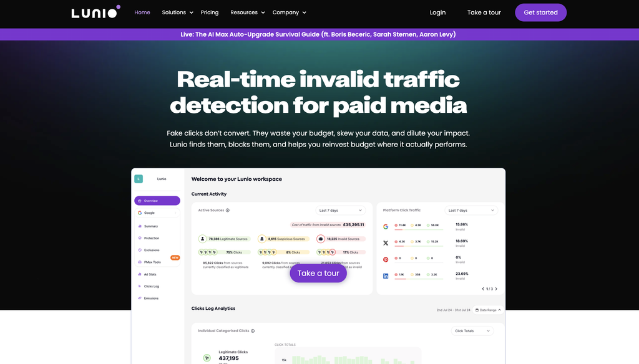Click the NEW badge beside PMax Tools
This screenshot has width=639, height=364.
(x=175, y=258)
